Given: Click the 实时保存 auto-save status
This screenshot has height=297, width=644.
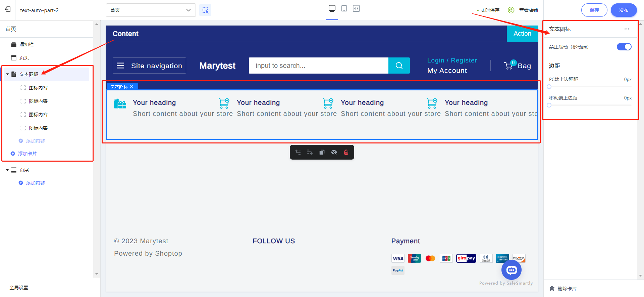Looking at the screenshot, I should pyautogui.click(x=488, y=10).
